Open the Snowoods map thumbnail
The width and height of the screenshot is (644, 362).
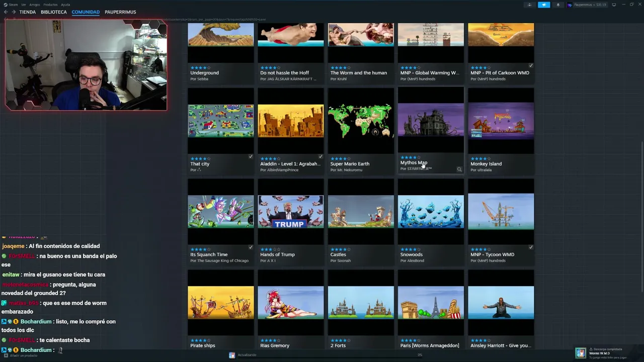tap(431, 212)
